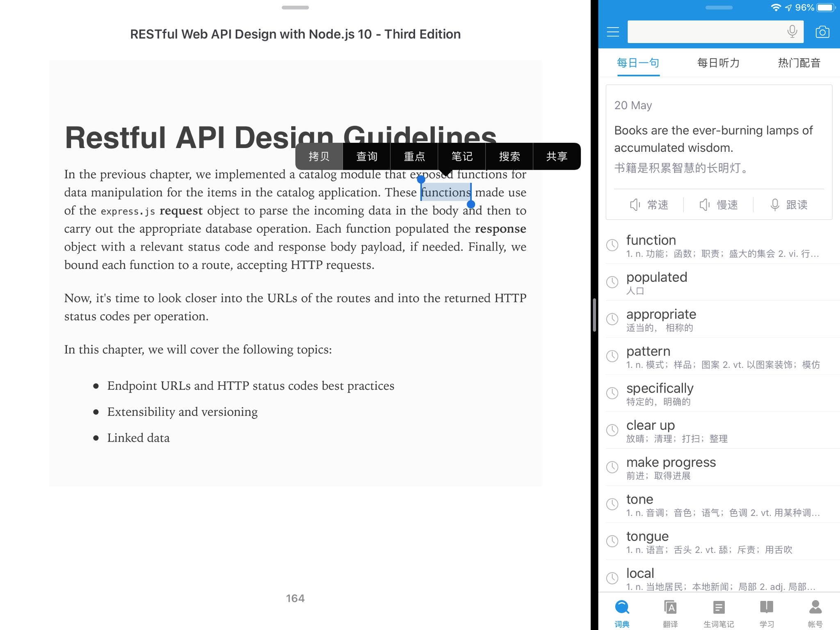Play the sentence at slow speed (慢速)

coord(719,205)
